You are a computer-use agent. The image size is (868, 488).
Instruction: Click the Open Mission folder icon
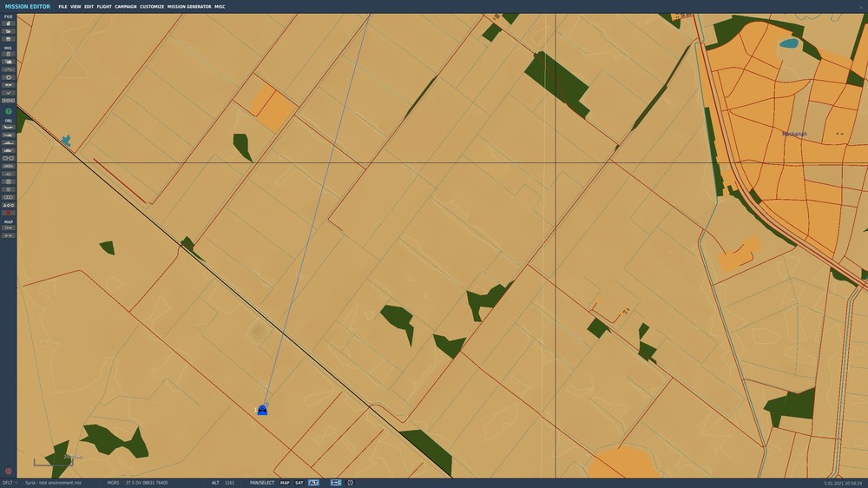tap(9, 31)
